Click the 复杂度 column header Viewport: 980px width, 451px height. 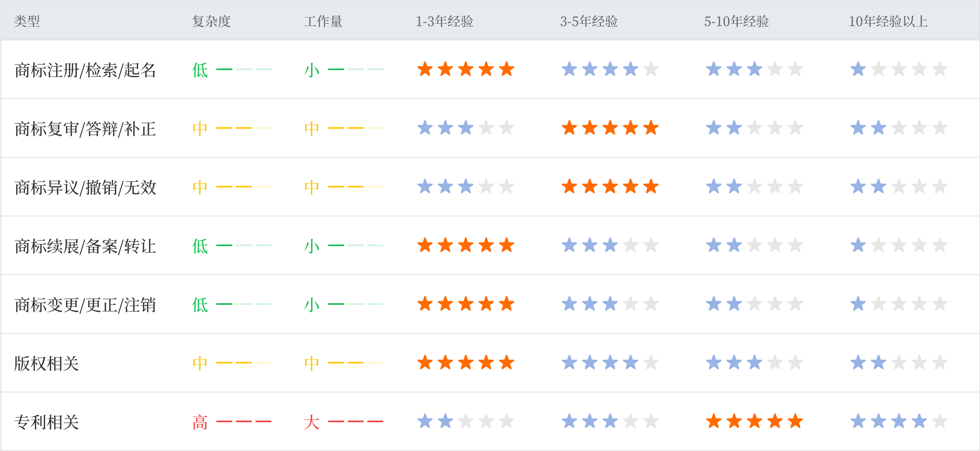click(211, 21)
